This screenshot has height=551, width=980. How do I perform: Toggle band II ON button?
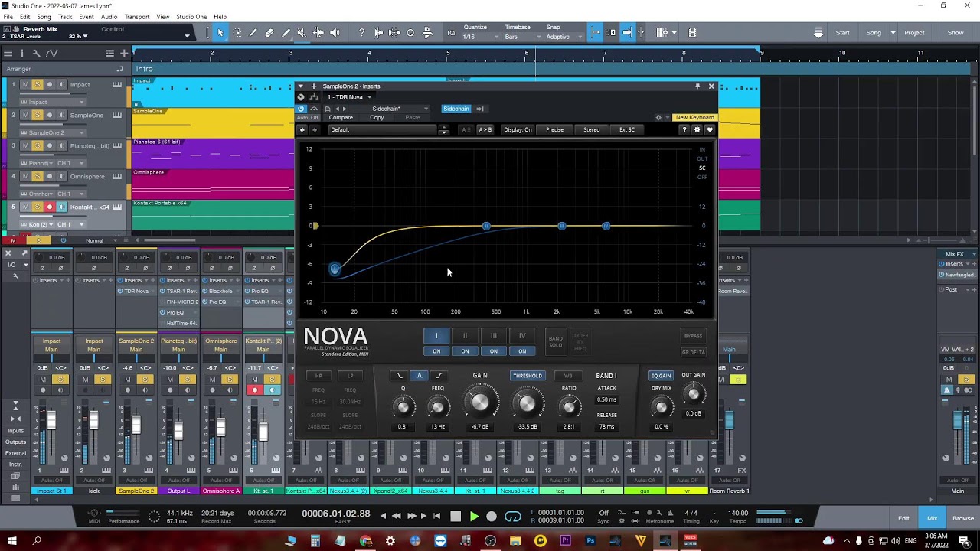465,351
